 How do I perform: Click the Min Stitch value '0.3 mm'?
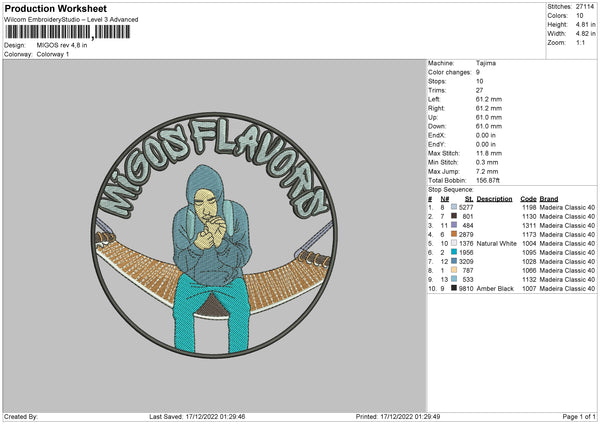(487, 162)
